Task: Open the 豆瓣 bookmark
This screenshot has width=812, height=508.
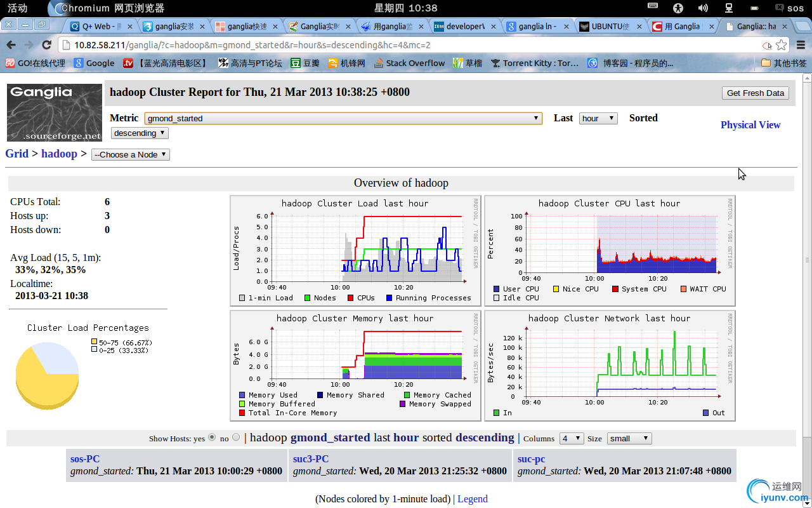Action: coord(305,63)
